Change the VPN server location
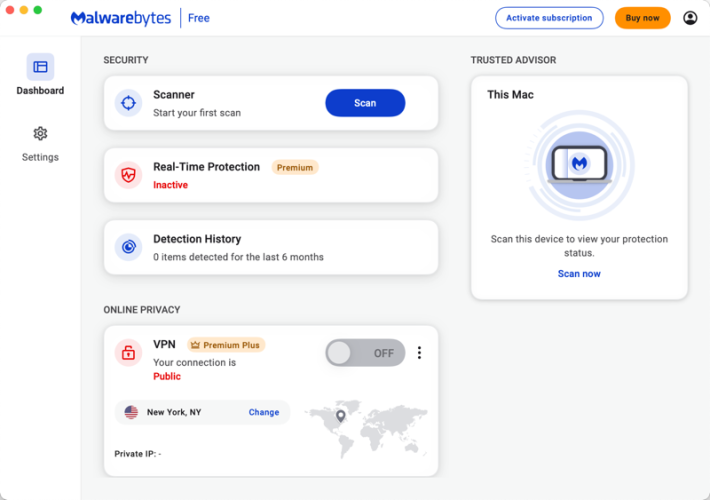Viewport: 710px width, 500px height. pos(264,412)
